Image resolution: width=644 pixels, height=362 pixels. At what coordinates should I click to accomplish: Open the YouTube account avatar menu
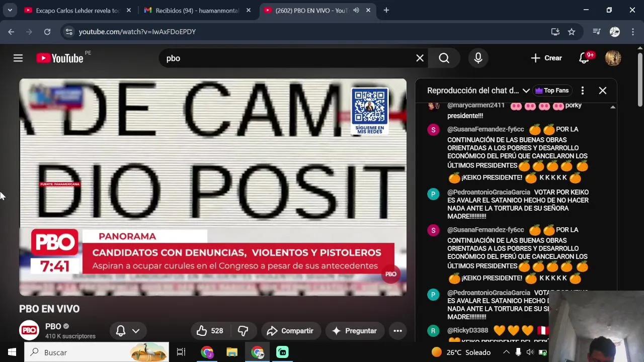[x=613, y=58]
